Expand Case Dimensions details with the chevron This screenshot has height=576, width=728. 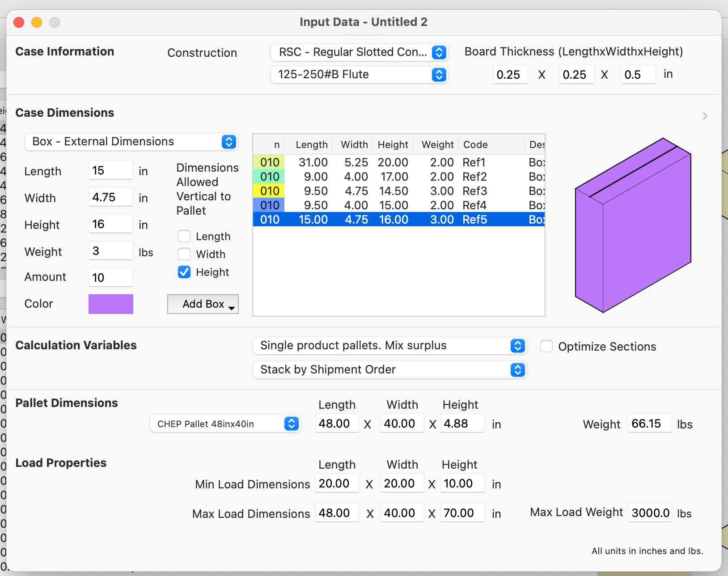click(705, 116)
